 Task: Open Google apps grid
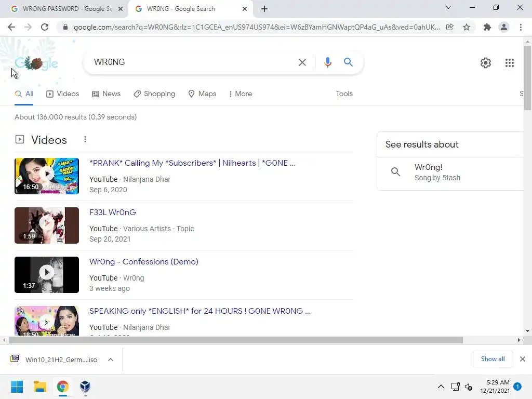(509, 63)
